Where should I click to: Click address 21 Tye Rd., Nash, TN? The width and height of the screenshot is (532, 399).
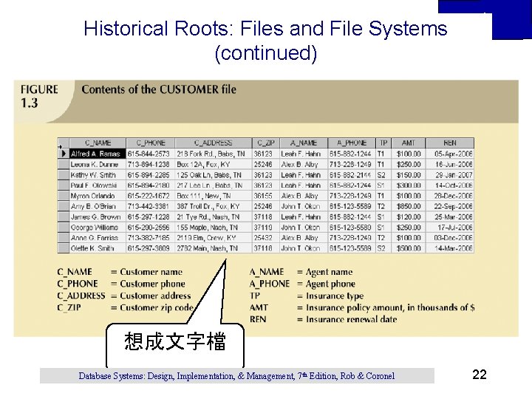(x=208, y=216)
